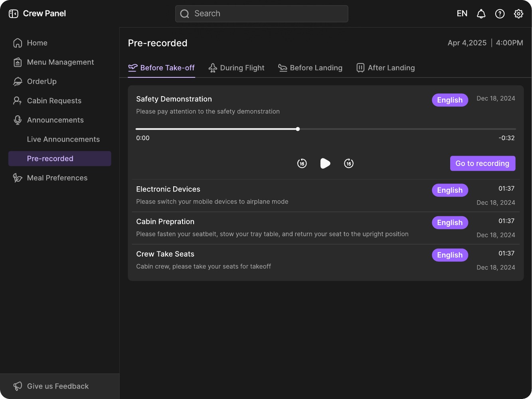Click English badge on Safety Demonstration
Viewport: 532px width, 399px height.
click(450, 100)
